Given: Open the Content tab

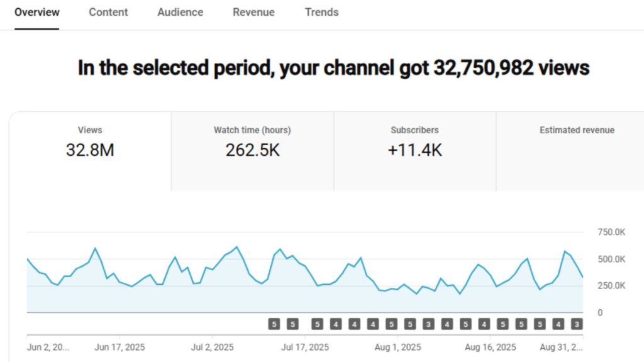Looking at the screenshot, I should pos(109,12).
